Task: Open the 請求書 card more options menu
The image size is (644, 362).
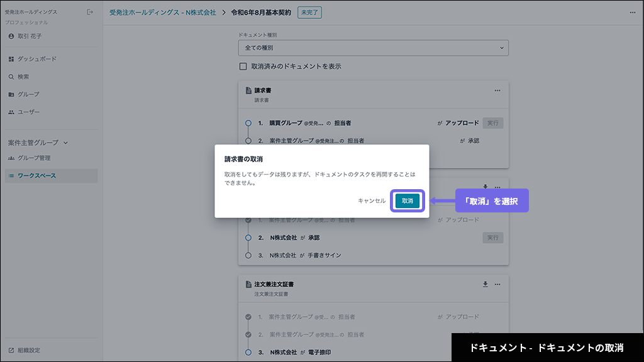Action: [497, 90]
